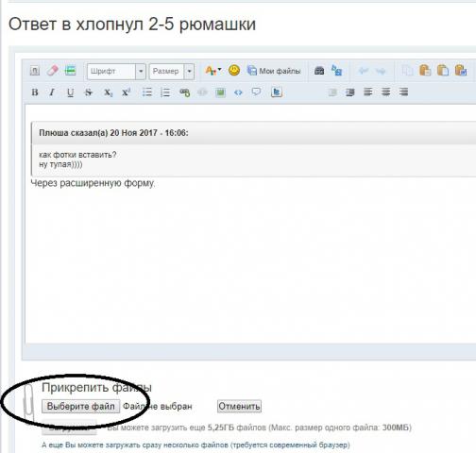This screenshot has height=453, width=476.
Task: Open the Размер size dropdown
Action: click(x=171, y=72)
